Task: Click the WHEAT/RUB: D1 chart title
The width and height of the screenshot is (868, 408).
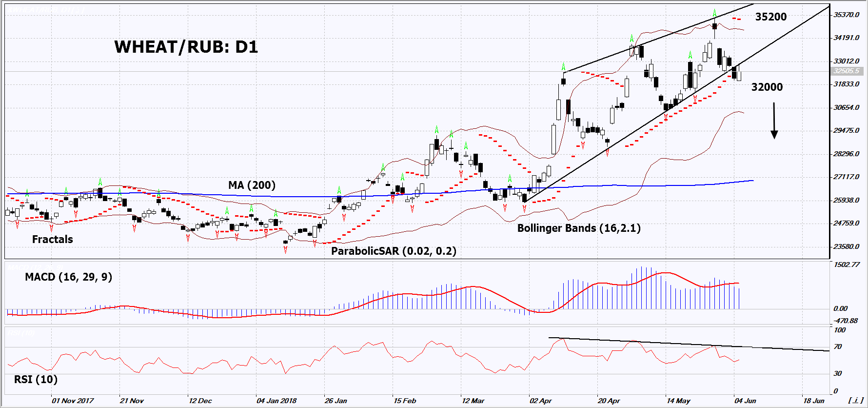Action: click(186, 47)
